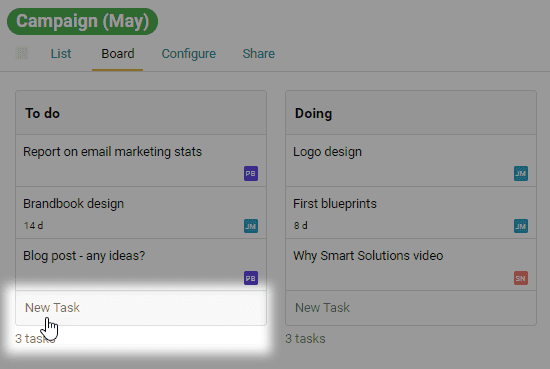
Task: Open the Configure tab
Action: 189,54
